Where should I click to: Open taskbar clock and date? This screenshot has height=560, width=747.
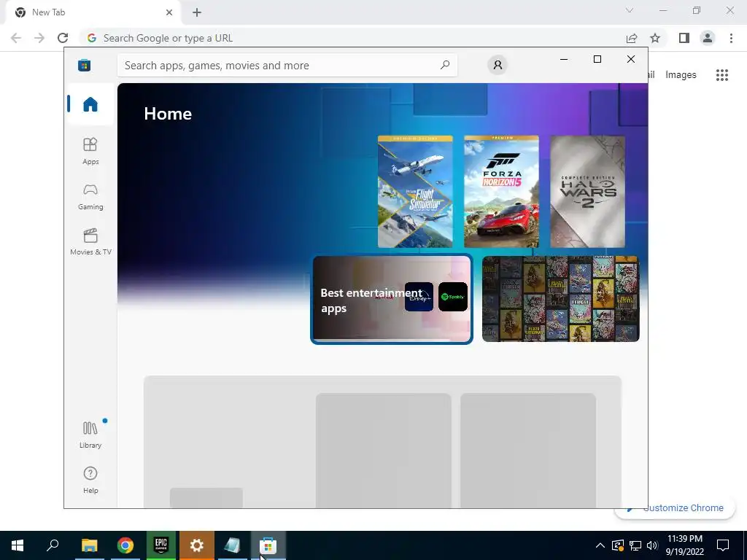click(684, 545)
